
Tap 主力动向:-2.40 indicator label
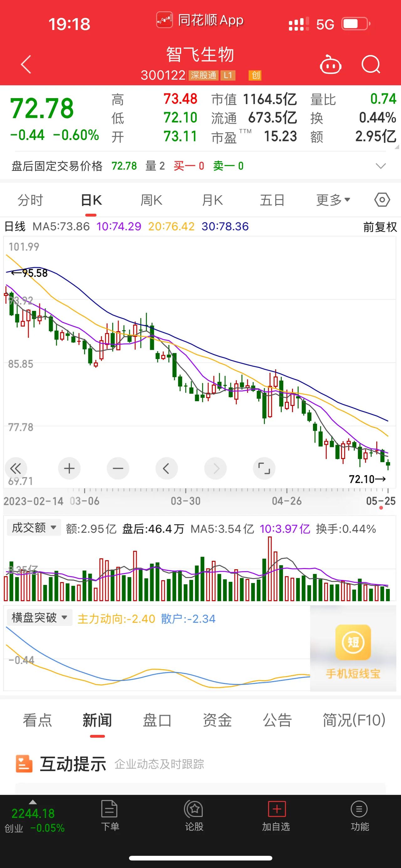click(x=116, y=619)
